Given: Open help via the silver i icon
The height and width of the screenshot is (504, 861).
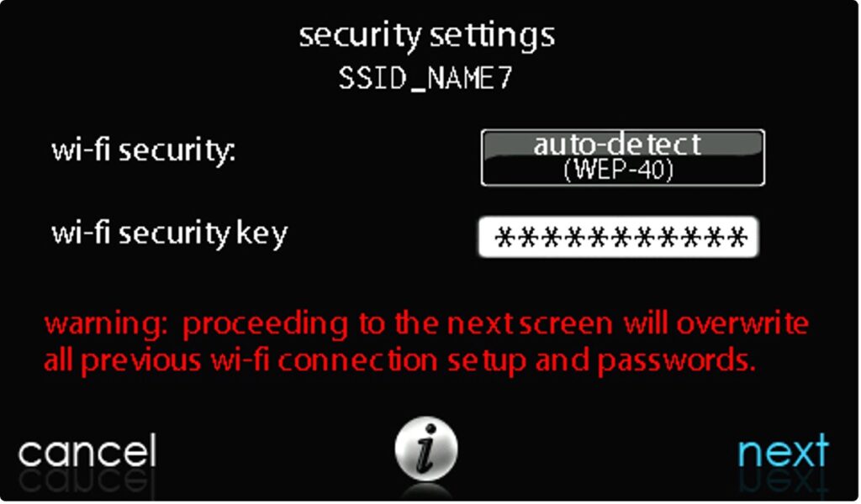Looking at the screenshot, I should tap(426, 449).
